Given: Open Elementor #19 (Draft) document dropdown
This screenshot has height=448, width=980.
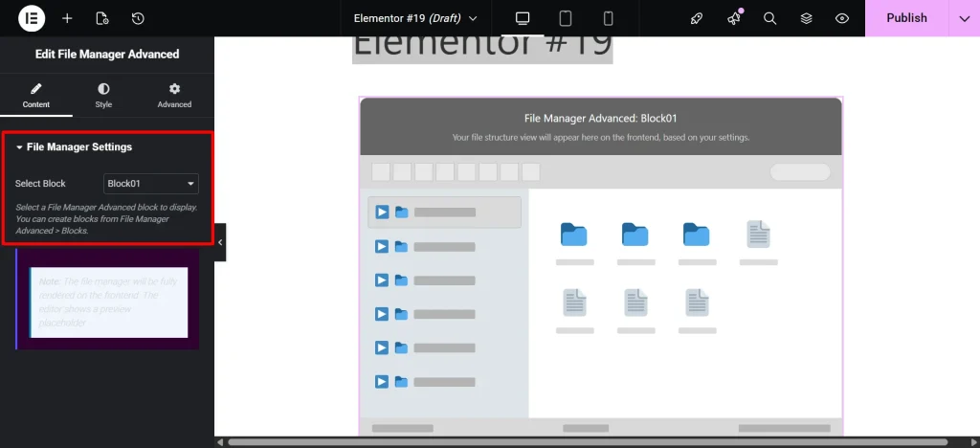Looking at the screenshot, I should coord(415,19).
